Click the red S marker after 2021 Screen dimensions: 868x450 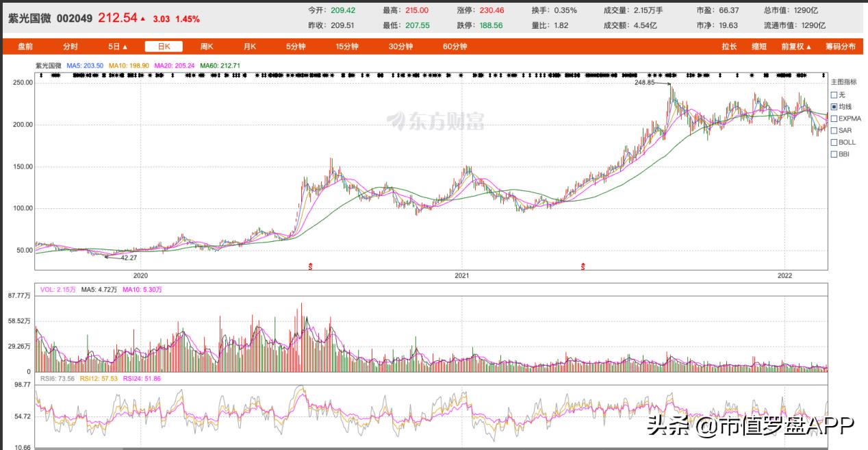583,266
